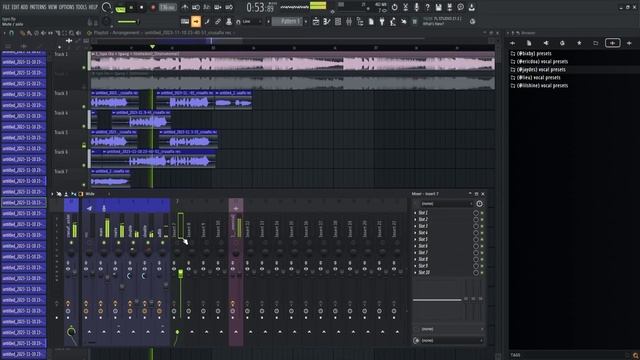Screen dimensions: 640x360
Task: Click the one-click audio recording microphone icon
Action: click(x=417, y=7)
